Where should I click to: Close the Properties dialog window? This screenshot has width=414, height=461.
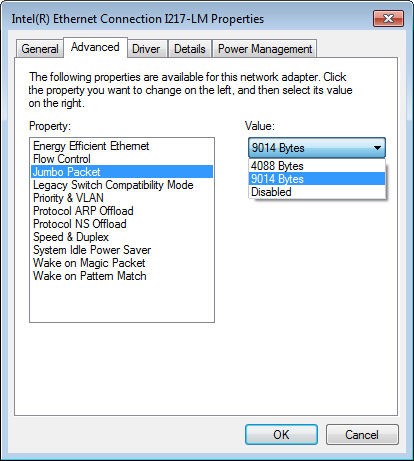[x=388, y=18]
